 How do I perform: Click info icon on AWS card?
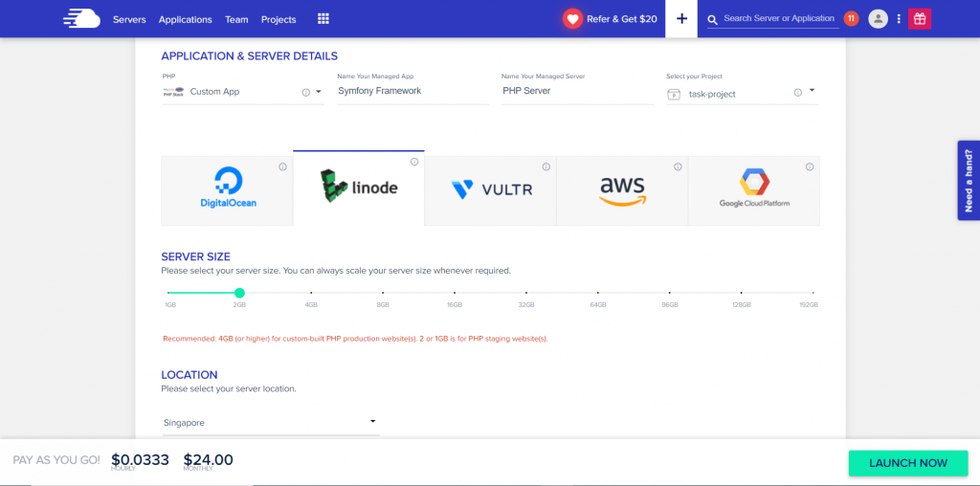click(679, 166)
